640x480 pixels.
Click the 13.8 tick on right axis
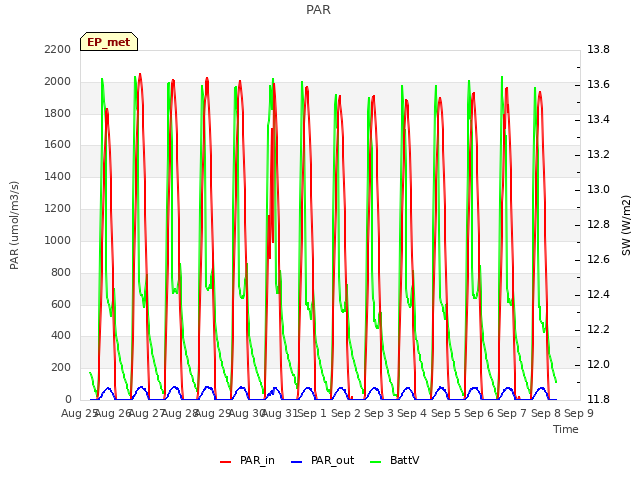click(598, 49)
